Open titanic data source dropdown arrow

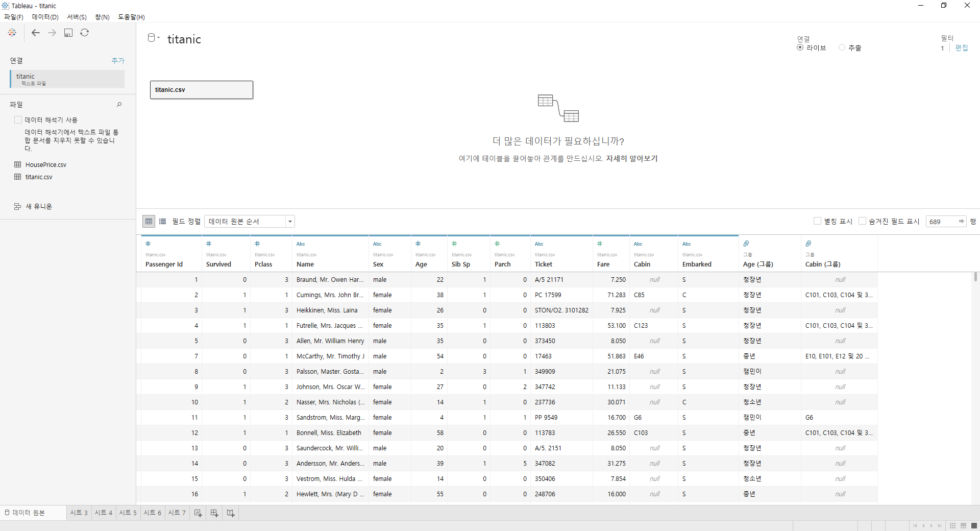tap(159, 38)
